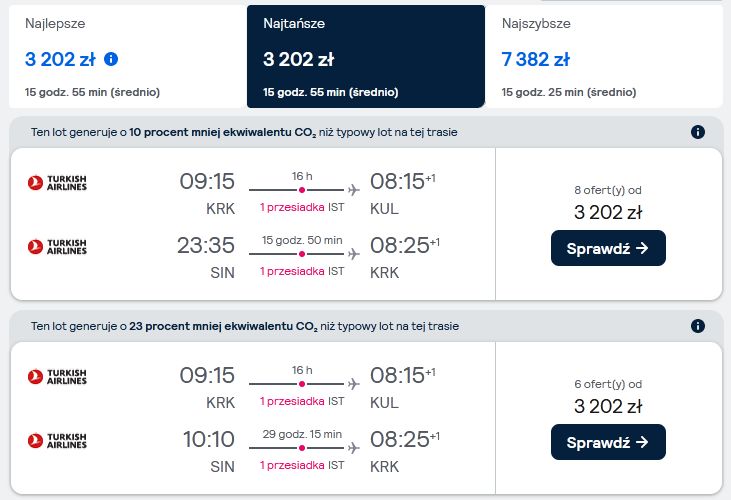Click Turkish Airlines logo on first outbound flight

tap(57, 183)
